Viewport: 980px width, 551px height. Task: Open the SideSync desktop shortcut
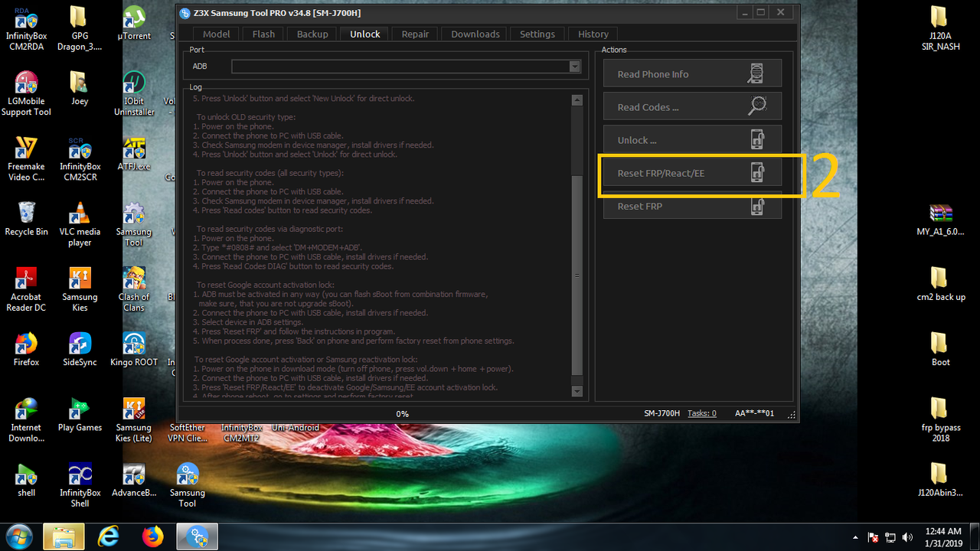[80, 350]
